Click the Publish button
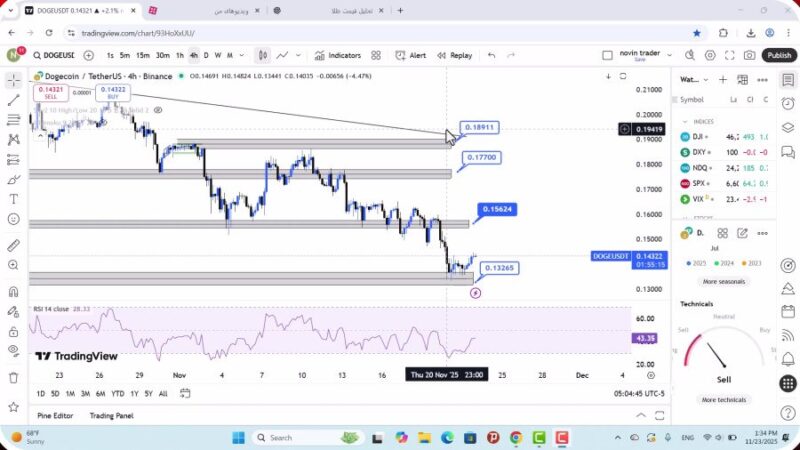Image resolution: width=800 pixels, height=450 pixels. click(x=779, y=55)
